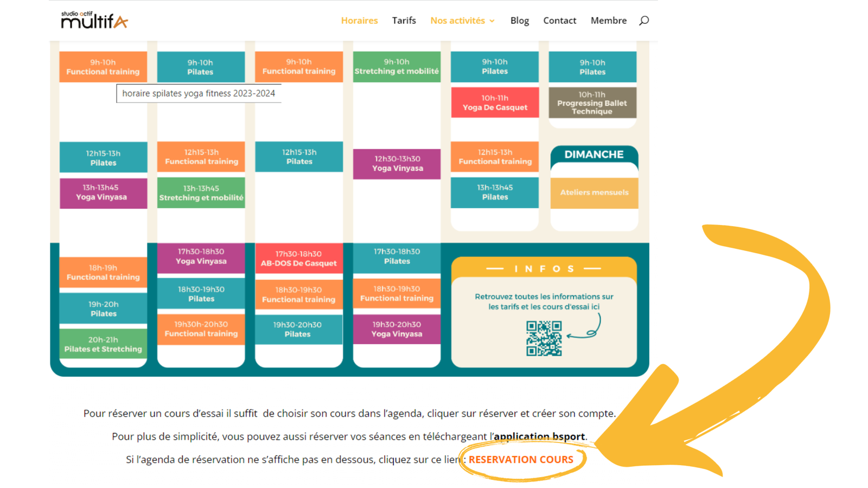Open the Horaires menu item
Screen dimensions: 868x488
359,21
